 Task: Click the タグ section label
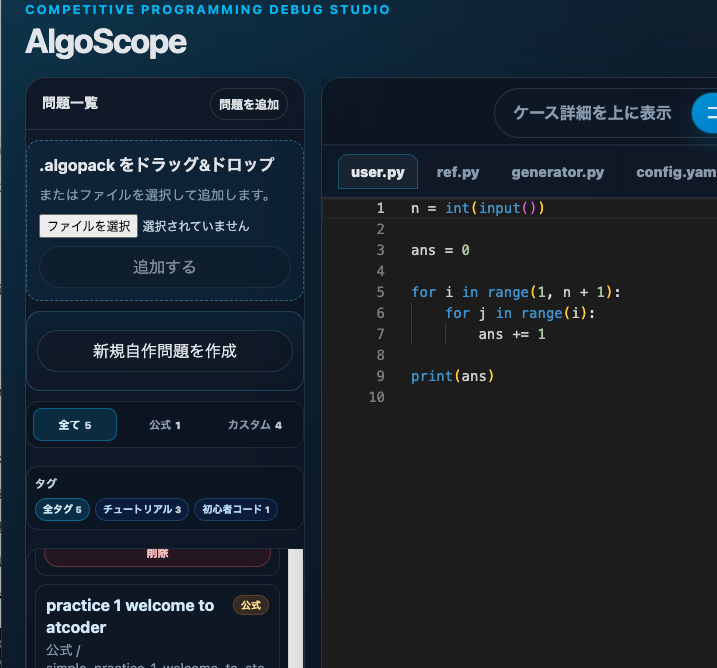pyautogui.click(x=46, y=483)
